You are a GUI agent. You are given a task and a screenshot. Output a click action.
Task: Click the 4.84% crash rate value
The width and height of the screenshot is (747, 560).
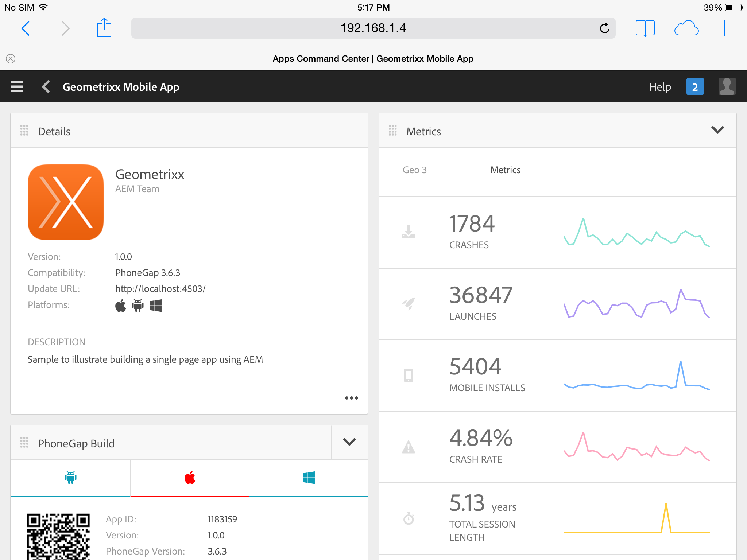click(481, 438)
